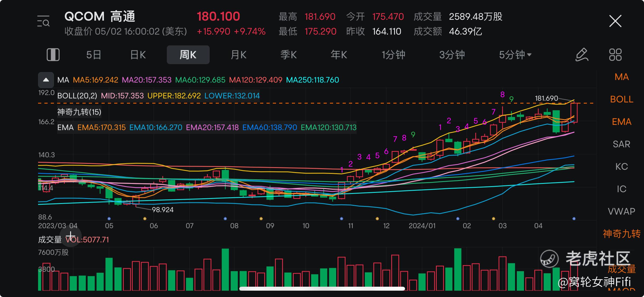
Task: Switch to the 年K tab
Action: click(339, 55)
